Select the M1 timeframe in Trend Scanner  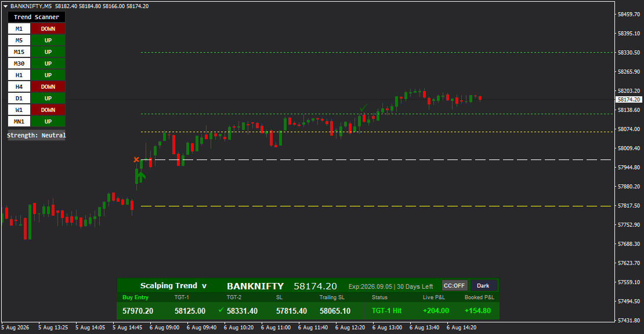[x=19, y=29]
